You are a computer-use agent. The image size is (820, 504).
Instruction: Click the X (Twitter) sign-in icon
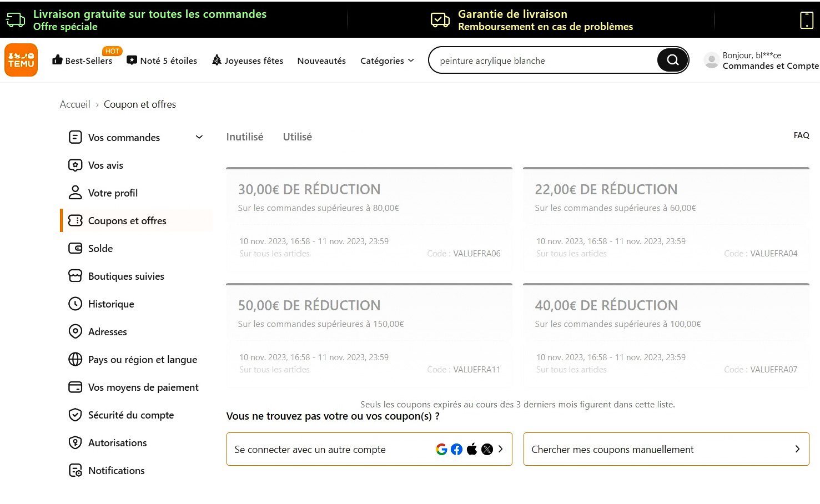pos(487,449)
